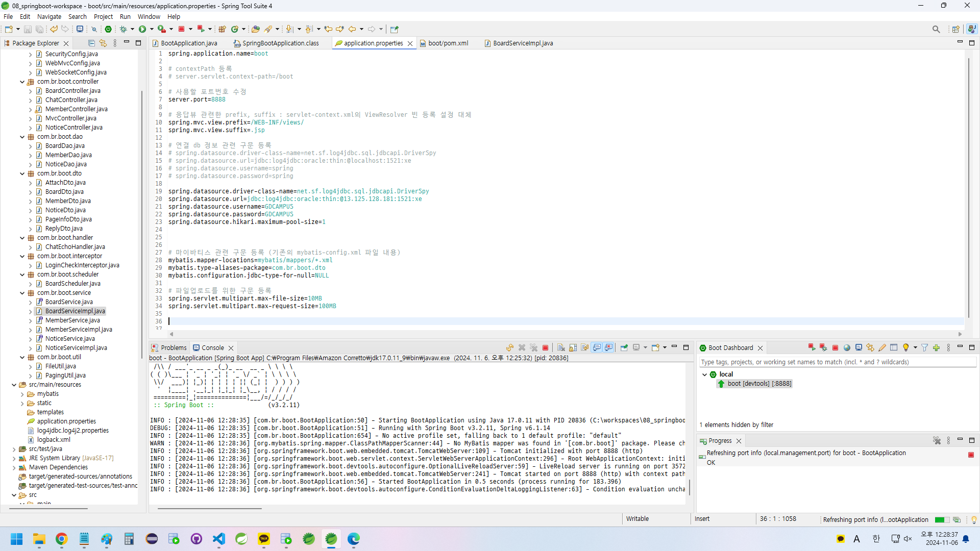Select boot [devtools] entry in Boot Dashboard
980x551 pixels.
[759, 384]
